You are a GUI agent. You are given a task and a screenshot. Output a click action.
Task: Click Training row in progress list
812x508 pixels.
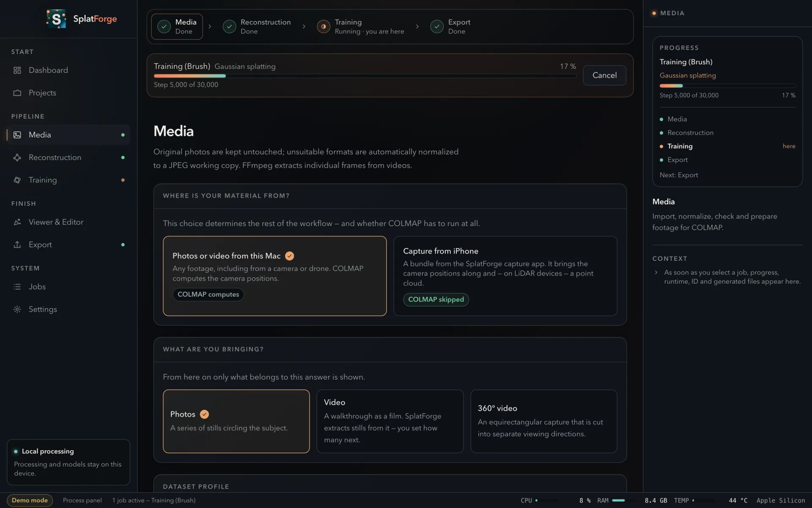pyautogui.click(x=727, y=146)
